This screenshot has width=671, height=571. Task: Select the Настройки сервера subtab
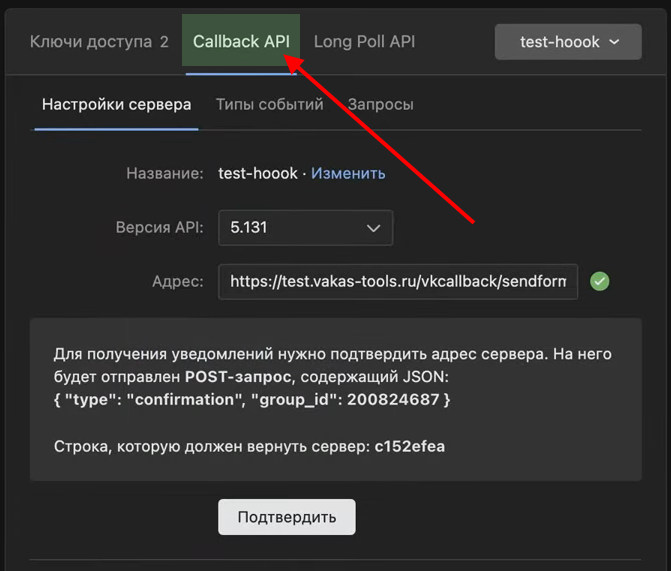coord(116,104)
